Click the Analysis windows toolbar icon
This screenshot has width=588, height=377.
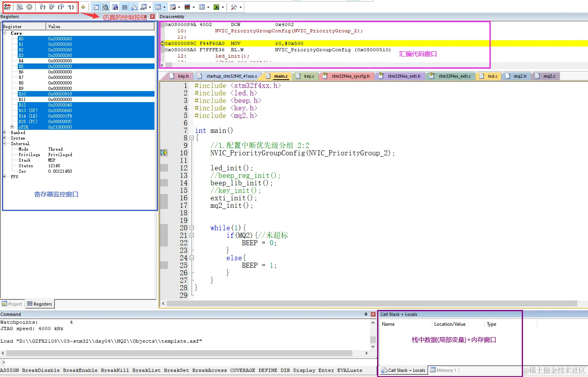187,7
